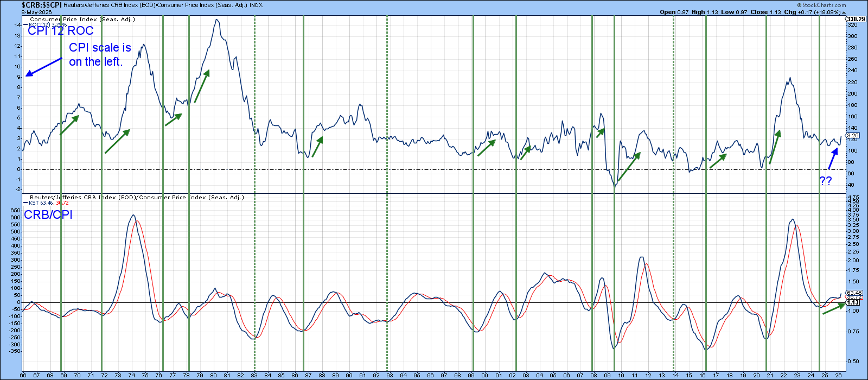Image resolution: width=868 pixels, height=380 pixels.
Task: Click the 1980 peak of the CPI ROC line
Action: click(x=216, y=20)
